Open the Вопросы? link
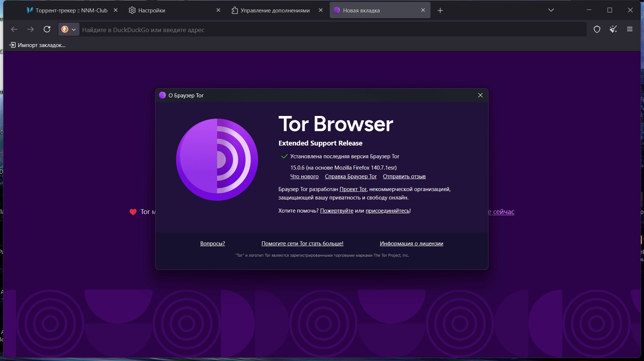This screenshot has width=644, height=361. (213, 244)
